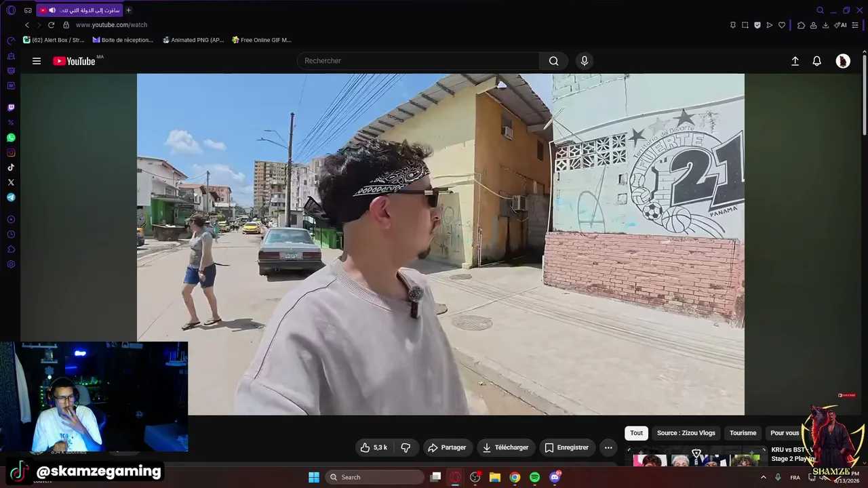Open the YouTube notifications bell
Screen dimensions: 868x488
[x=817, y=61]
